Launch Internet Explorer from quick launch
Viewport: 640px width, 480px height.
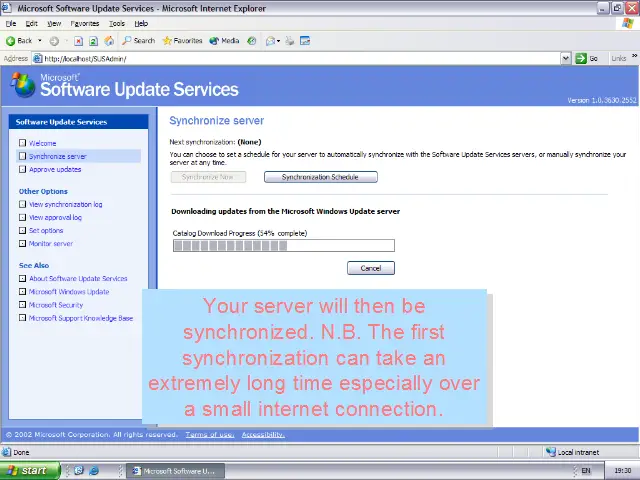pyautogui.click(x=94, y=471)
